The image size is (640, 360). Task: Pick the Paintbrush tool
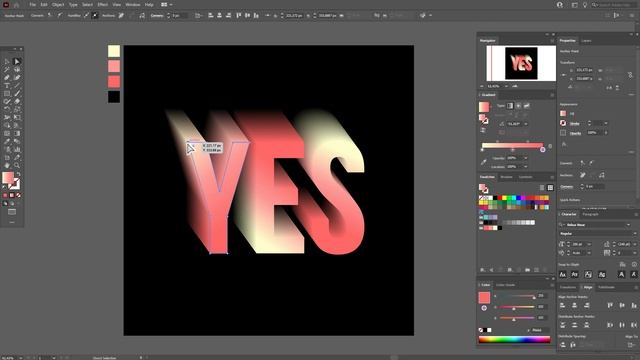pyautogui.click(x=17, y=93)
